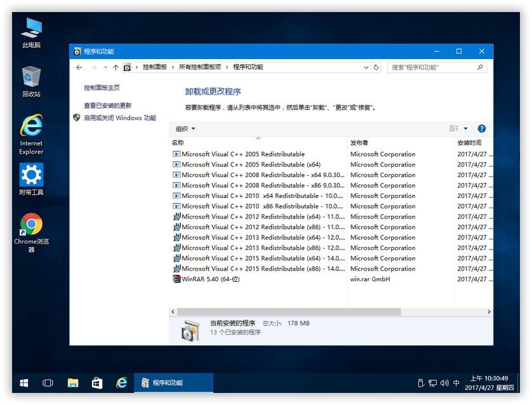This screenshot has width=532, height=405.
Task: Click the taskbar clock and date
Action: (x=489, y=383)
